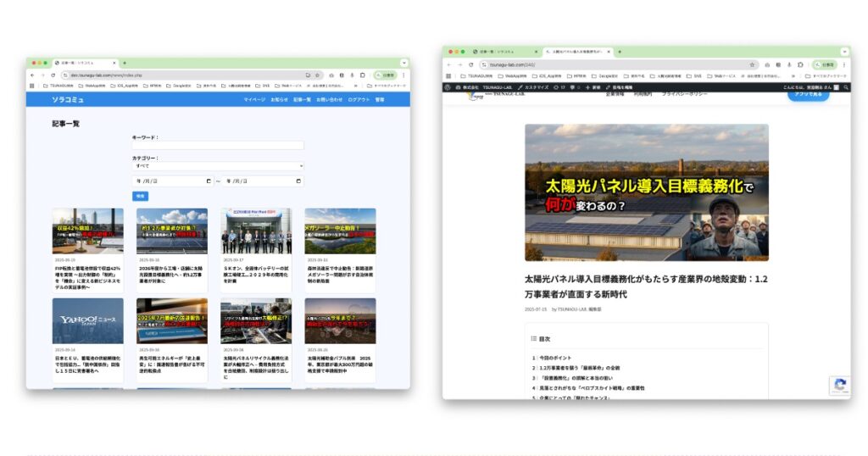
Task: Click the search magnifier in the WordPress admin bar
Action: pos(844,87)
